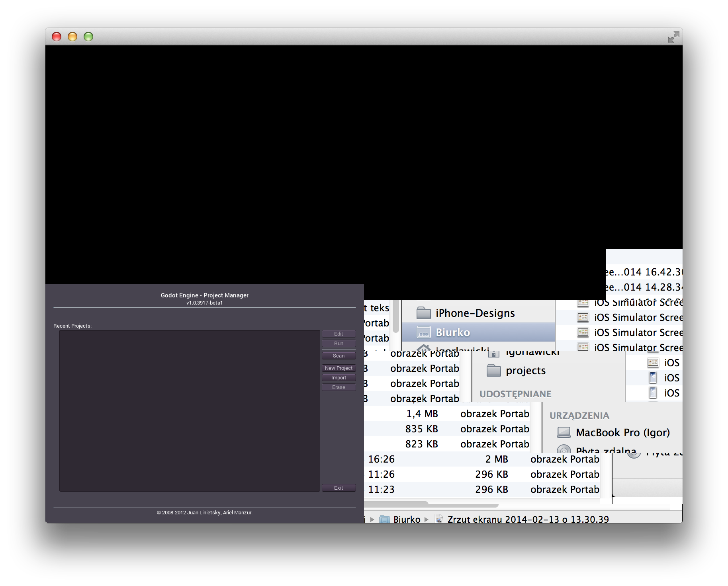Image resolution: width=728 pixels, height=586 pixels.
Task: Click the UDOSTĘPNIANE section header
Action: 515,394
